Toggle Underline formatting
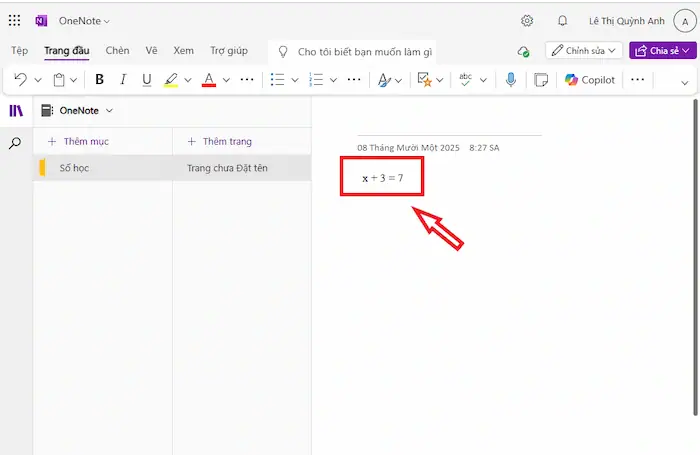 click(x=147, y=80)
